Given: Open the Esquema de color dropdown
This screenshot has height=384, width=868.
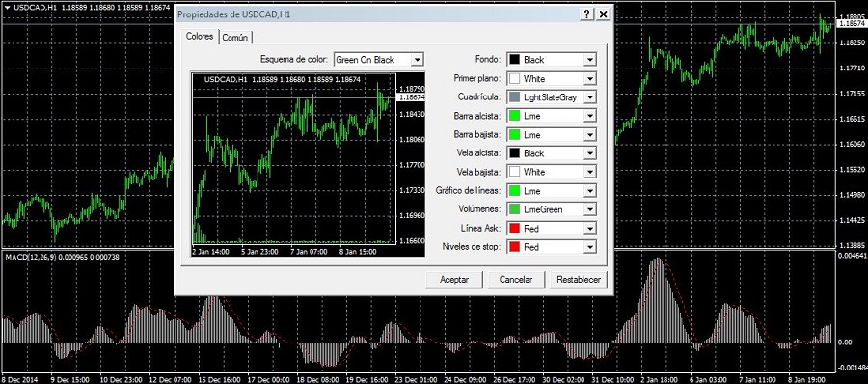Looking at the screenshot, I should click(x=379, y=59).
